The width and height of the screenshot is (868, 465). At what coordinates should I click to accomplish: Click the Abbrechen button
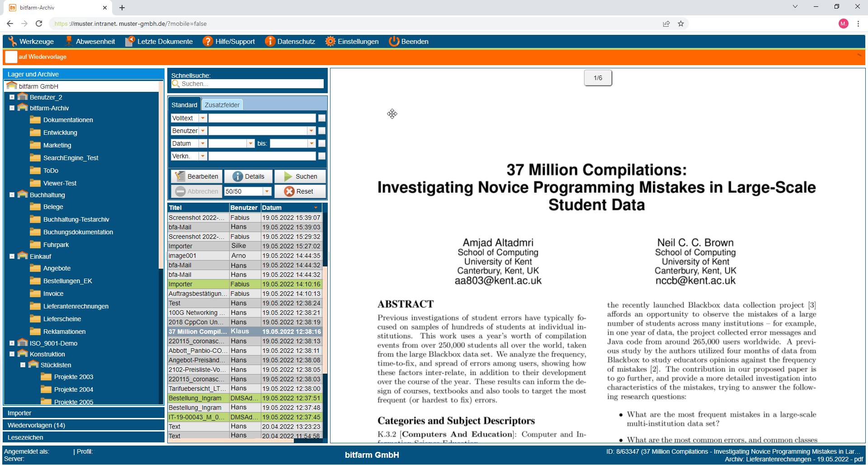click(197, 191)
